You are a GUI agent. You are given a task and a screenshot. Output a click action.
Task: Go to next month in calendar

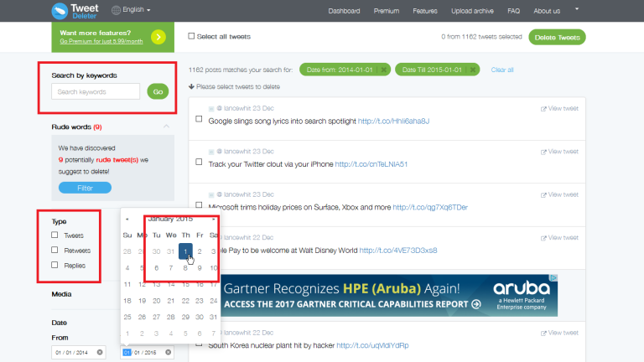(x=213, y=220)
